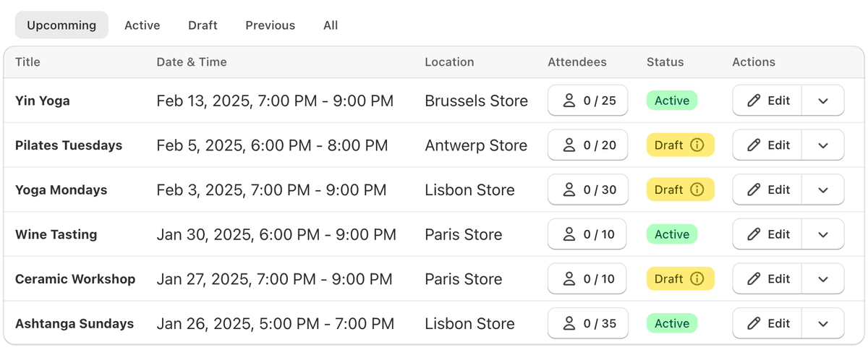This screenshot has height=350, width=868.
Task: Edit the Yoga Mondays event
Action: click(x=767, y=190)
